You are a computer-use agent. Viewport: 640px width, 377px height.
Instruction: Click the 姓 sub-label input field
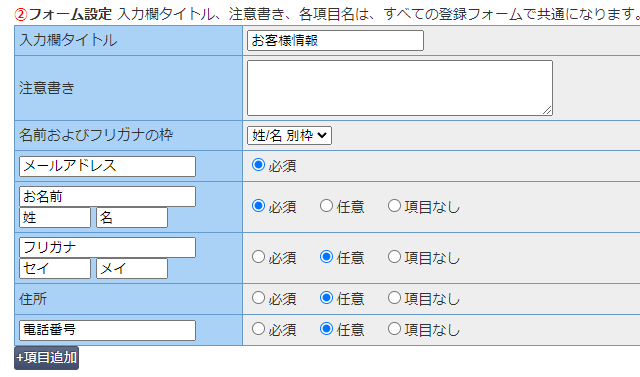[55, 217]
